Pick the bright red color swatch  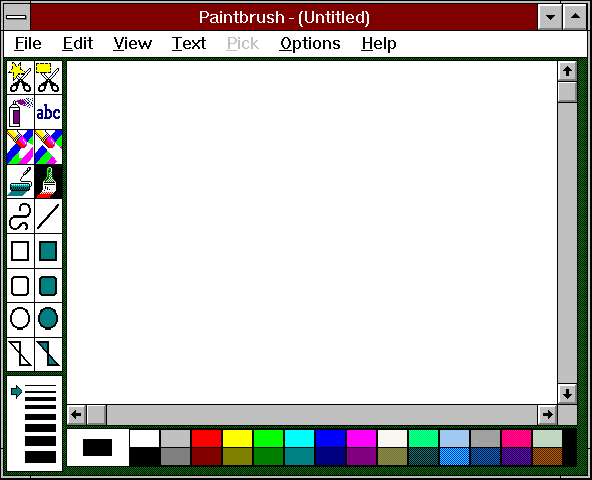(x=207, y=438)
